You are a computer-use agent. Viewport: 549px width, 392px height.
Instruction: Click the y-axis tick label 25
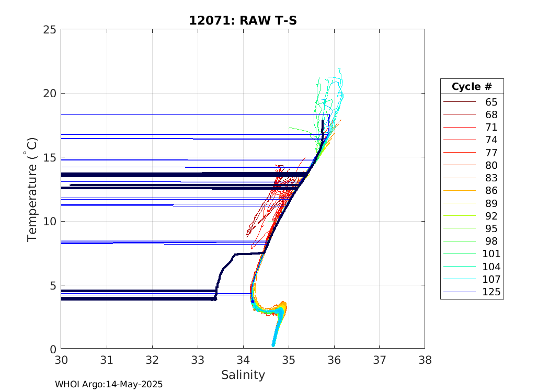coord(50,29)
